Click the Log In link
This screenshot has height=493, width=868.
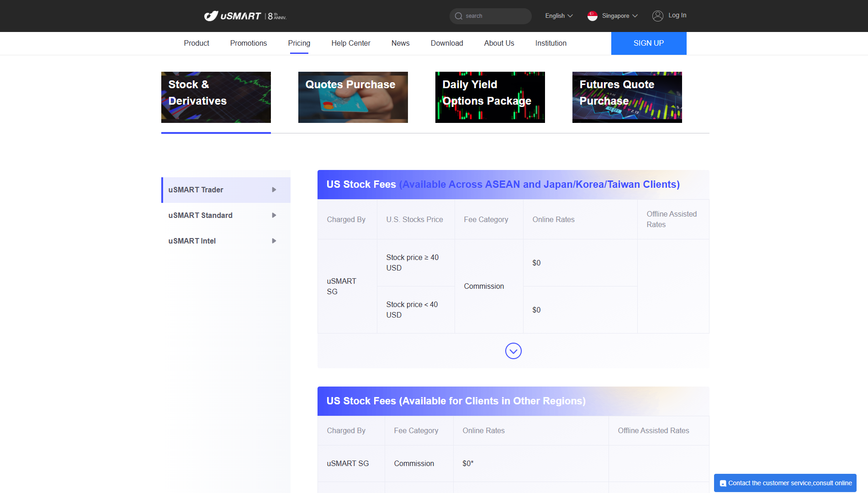click(x=677, y=15)
